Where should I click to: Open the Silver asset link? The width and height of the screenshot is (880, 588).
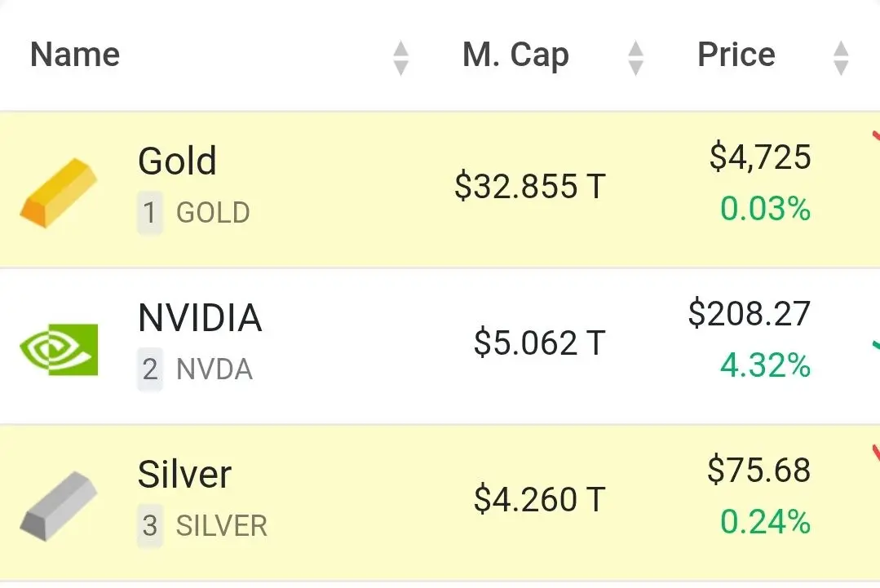pos(184,475)
